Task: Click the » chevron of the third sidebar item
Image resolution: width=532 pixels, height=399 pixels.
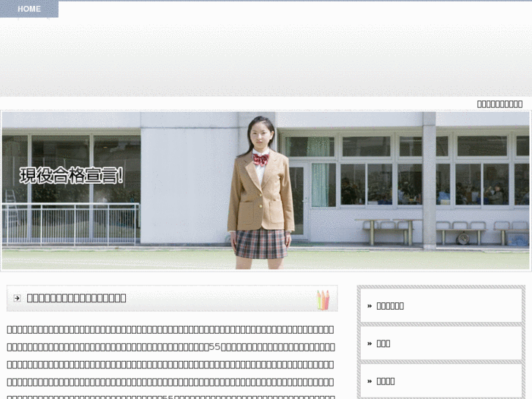Action: (370, 381)
